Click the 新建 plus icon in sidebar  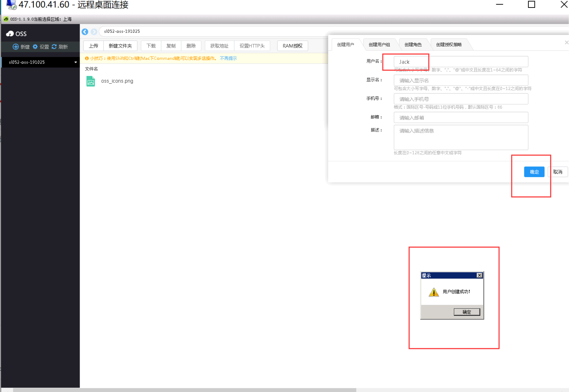[x=15, y=47]
